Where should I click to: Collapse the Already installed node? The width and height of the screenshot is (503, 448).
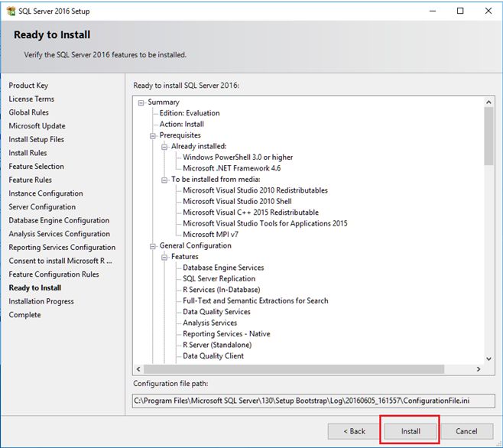164,146
